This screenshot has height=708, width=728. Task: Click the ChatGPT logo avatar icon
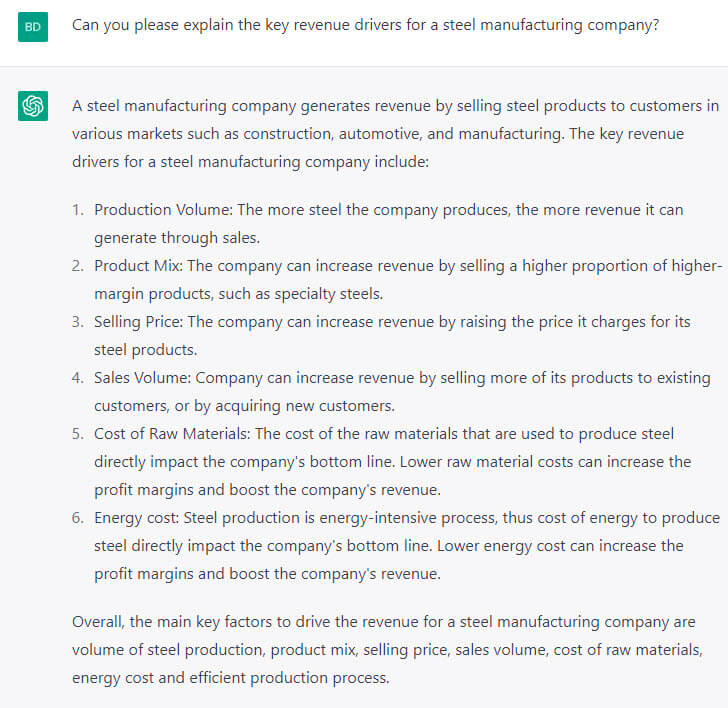tap(32, 106)
